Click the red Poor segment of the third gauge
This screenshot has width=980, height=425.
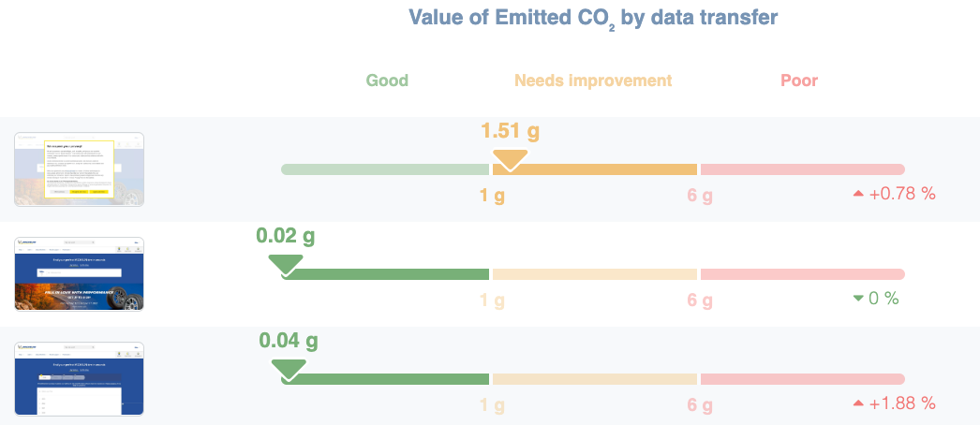pos(802,379)
